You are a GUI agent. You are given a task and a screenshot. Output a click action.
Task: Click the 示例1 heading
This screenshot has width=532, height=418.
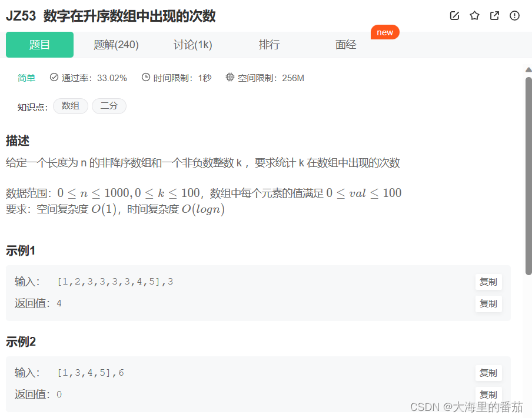[21, 250]
